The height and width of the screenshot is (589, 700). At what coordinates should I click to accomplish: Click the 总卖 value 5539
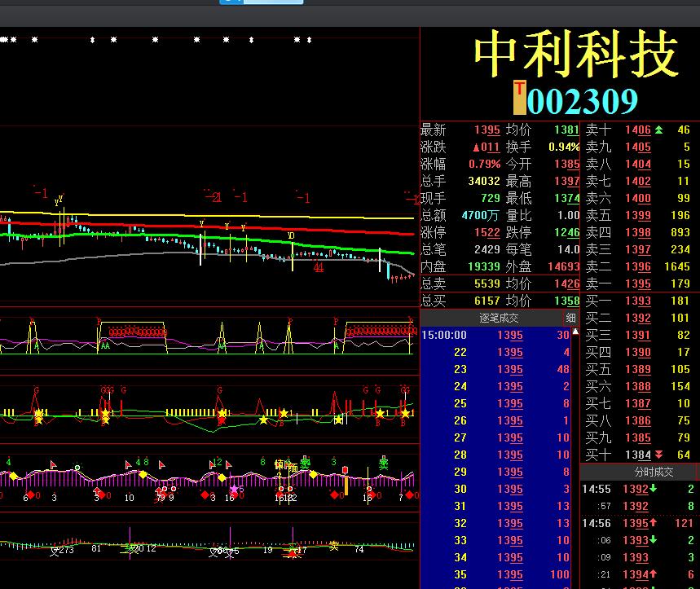pos(487,284)
